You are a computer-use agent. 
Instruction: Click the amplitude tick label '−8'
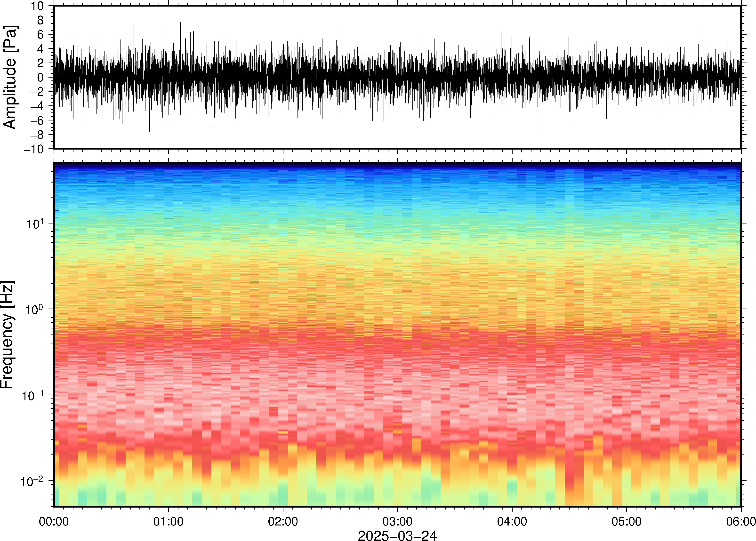37,135
